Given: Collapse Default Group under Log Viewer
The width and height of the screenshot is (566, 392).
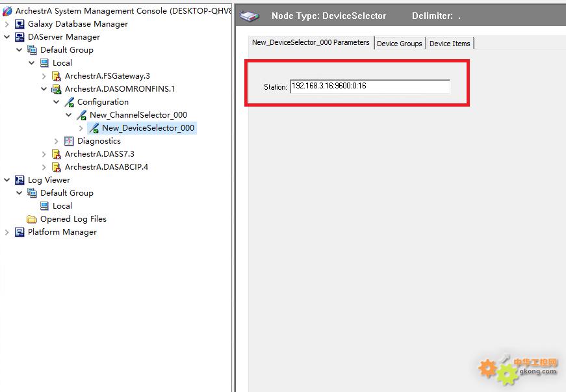Looking at the screenshot, I should point(19,193).
